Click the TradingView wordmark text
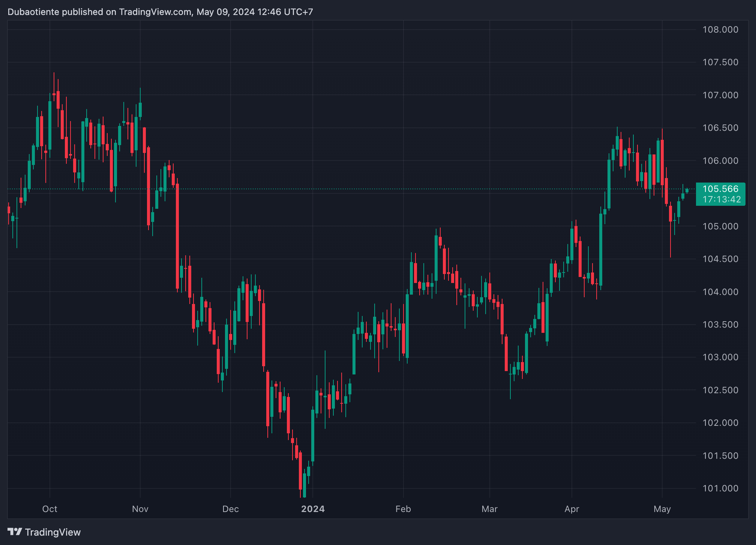Image resolution: width=756 pixels, height=545 pixels. click(x=53, y=532)
